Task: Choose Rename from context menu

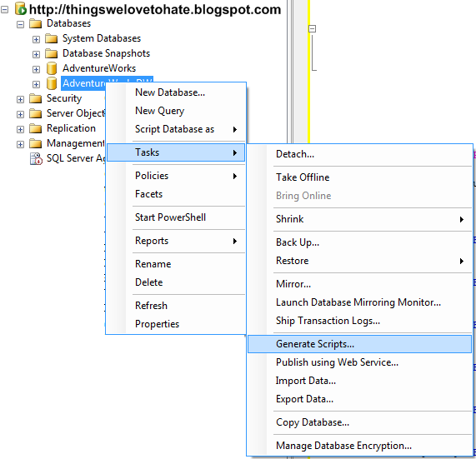Action: [176, 264]
